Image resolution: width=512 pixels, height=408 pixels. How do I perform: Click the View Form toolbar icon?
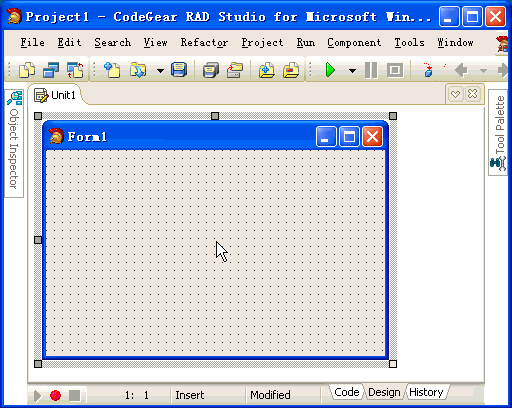[x=51, y=70]
